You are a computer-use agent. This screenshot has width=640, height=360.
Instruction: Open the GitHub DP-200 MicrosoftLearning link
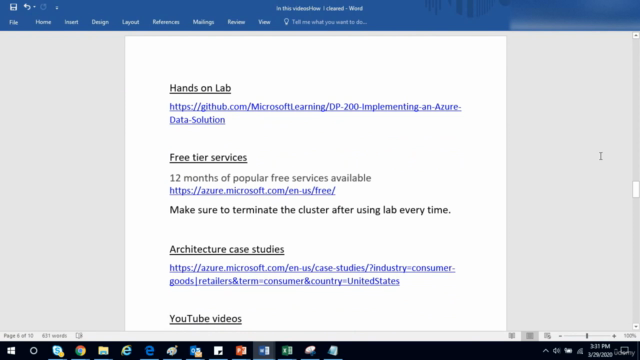click(x=315, y=113)
